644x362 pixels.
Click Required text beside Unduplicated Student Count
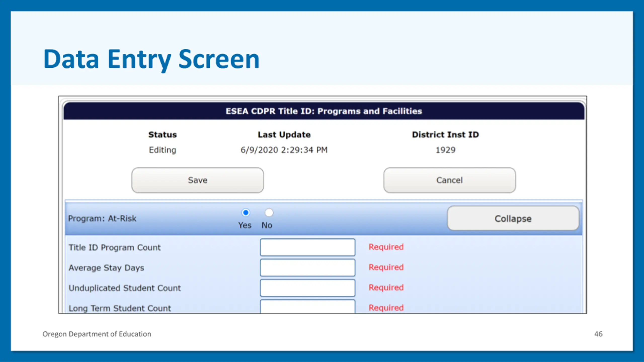[386, 287]
